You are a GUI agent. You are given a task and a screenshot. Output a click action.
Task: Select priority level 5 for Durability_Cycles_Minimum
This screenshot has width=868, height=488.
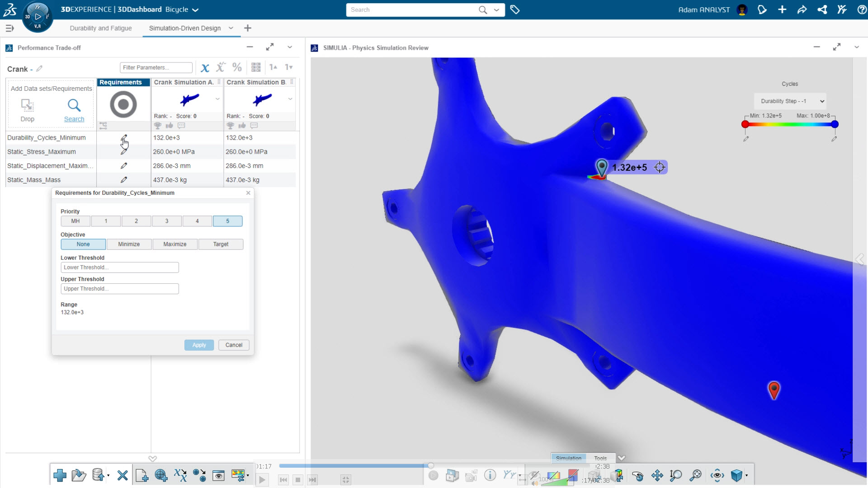tap(227, 221)
